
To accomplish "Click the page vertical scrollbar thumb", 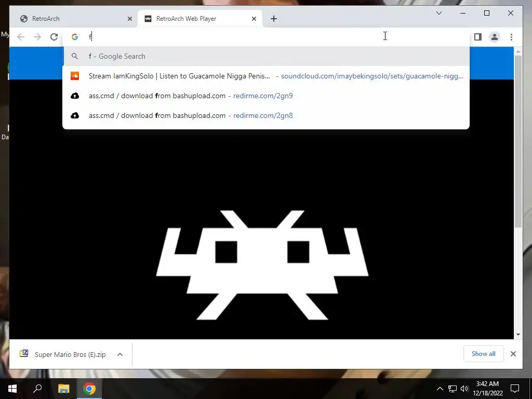I will (x=518, y=141).
